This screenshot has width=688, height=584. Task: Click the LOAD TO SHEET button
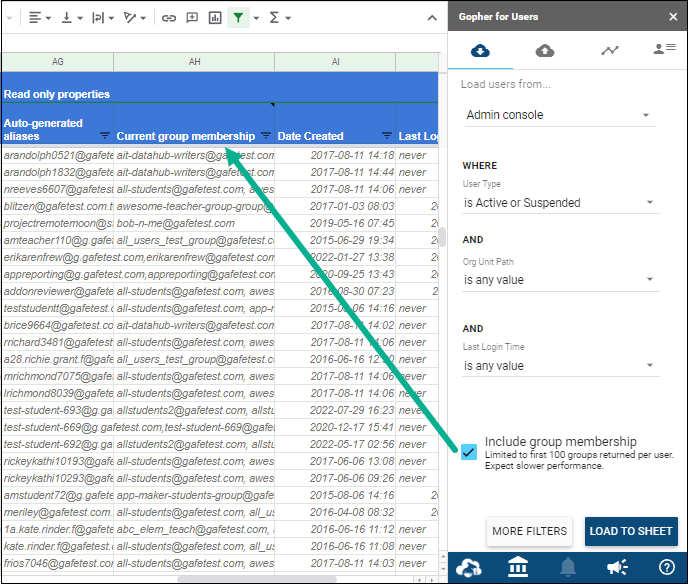[x=630, y=531]
